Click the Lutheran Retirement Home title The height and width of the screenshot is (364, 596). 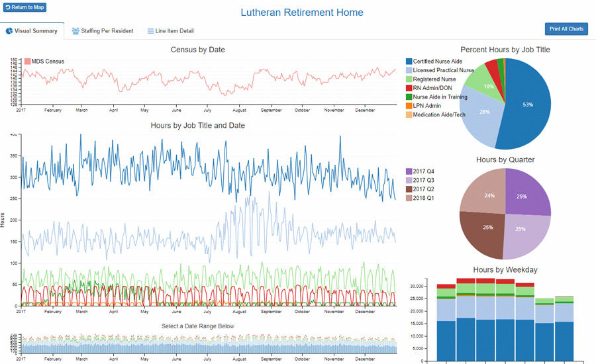click(302, 13)
